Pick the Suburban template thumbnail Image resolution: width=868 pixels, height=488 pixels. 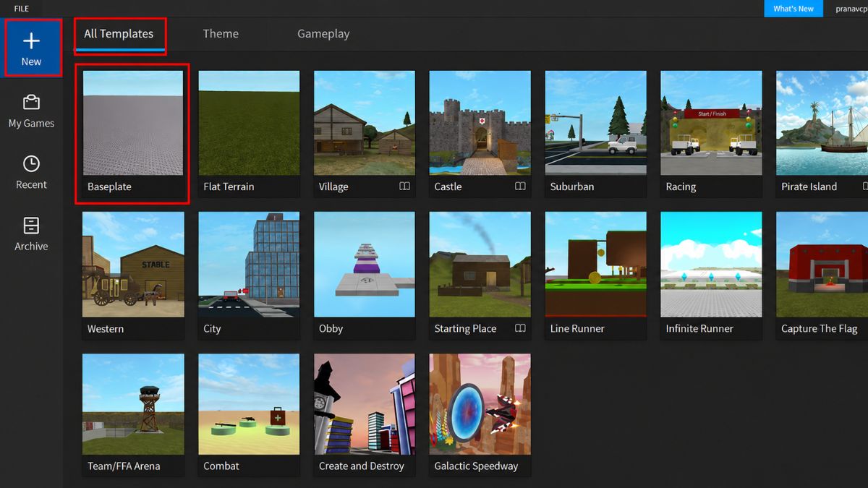(596, 123)
